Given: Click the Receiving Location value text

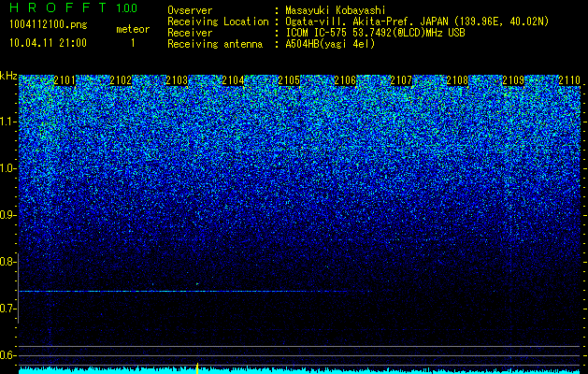Looking at the screenshot, I should point(417,22).
